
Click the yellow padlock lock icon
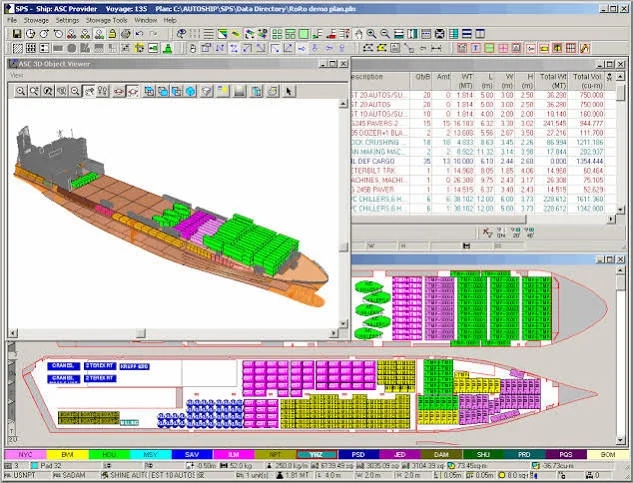[112, 34]
